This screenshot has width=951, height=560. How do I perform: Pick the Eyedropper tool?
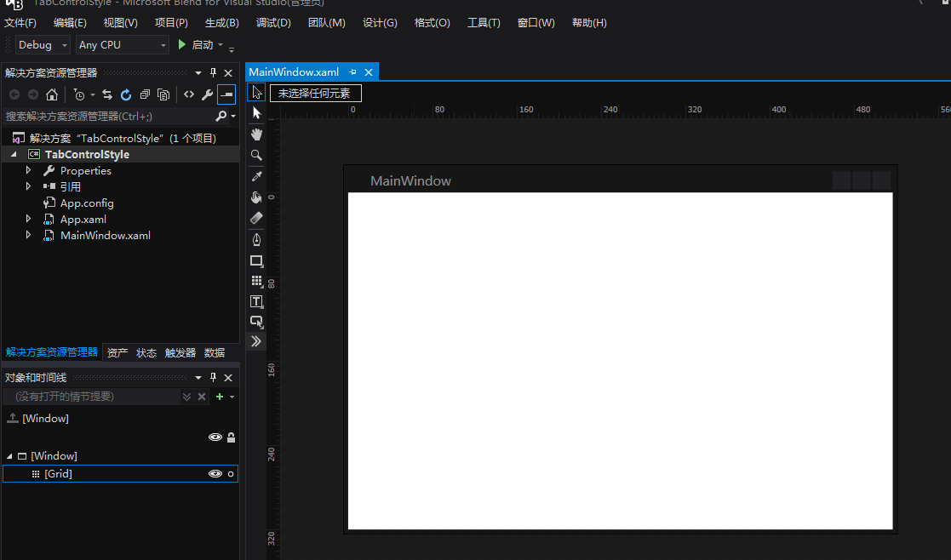point(256,176)
